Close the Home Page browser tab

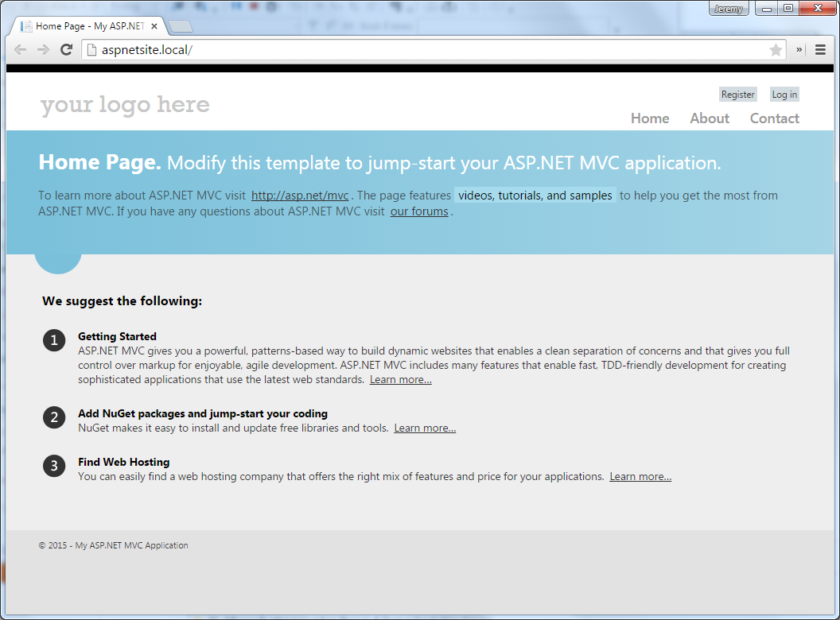point(154,26)
